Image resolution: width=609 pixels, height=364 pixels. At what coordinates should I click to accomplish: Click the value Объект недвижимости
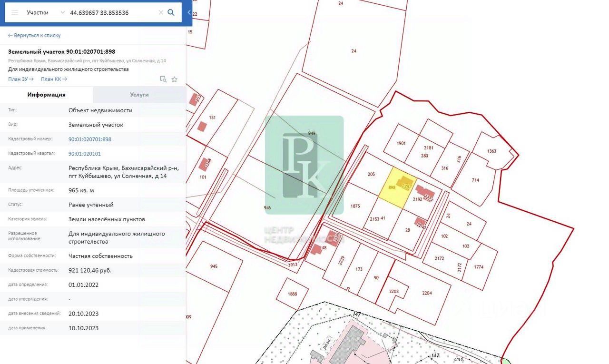[x=100, y=110]
